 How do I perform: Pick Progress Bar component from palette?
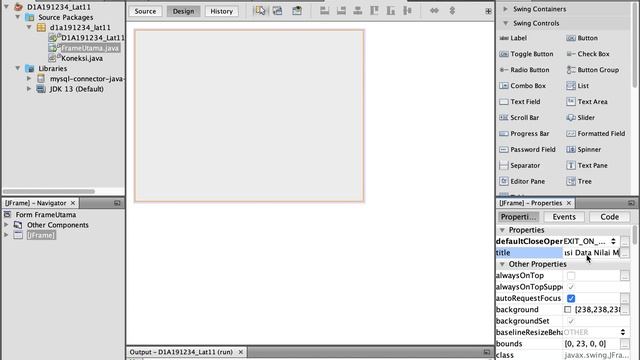click(524, 133)
